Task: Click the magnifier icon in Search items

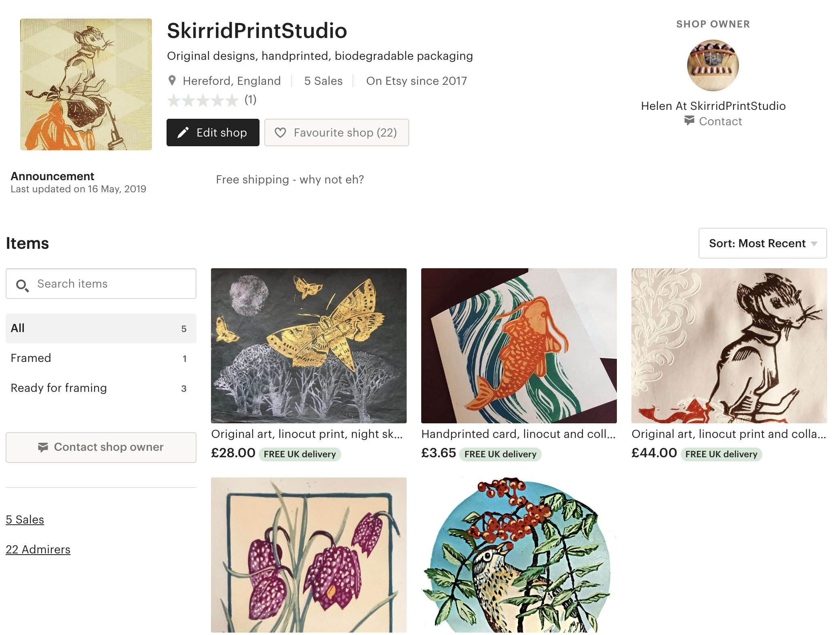Action: [x=22, y=285]
